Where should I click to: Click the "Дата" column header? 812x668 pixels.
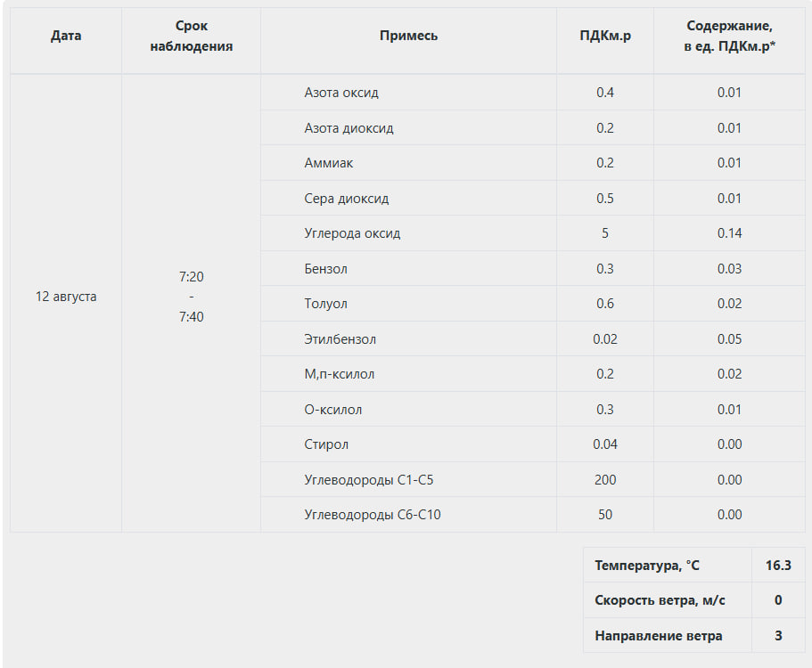pos(66,37)
